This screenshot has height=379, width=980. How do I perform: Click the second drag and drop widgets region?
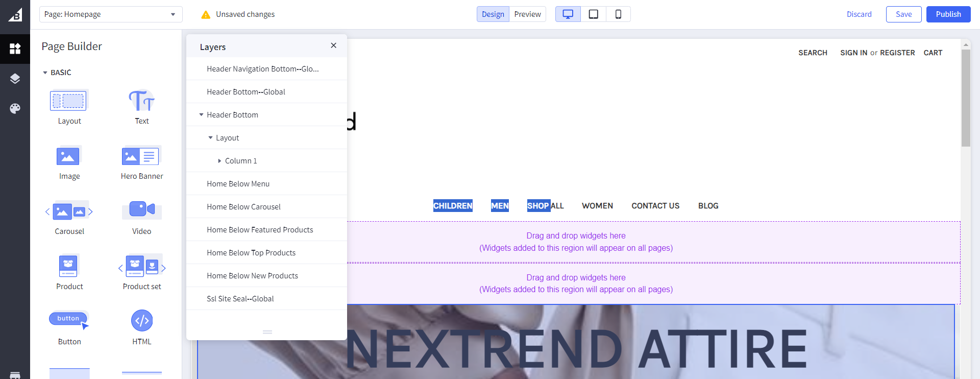(x=653, y=283)
